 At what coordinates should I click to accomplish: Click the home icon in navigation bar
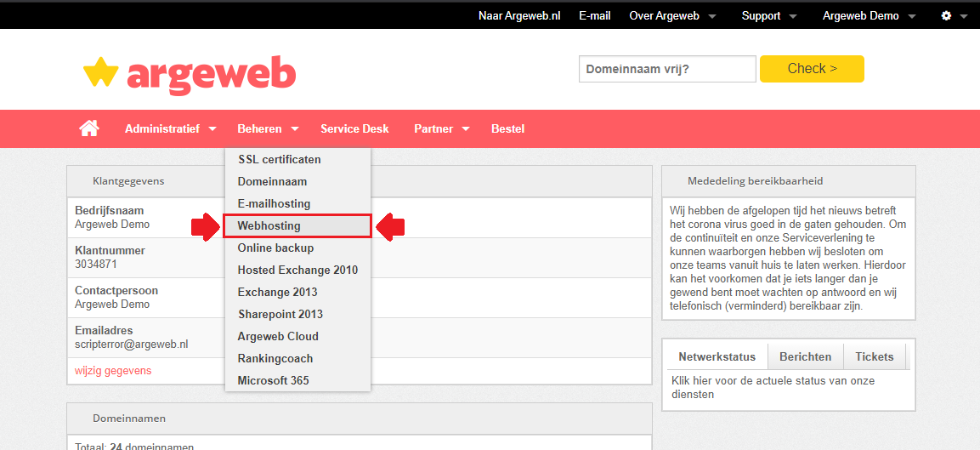tap(88, 128)
